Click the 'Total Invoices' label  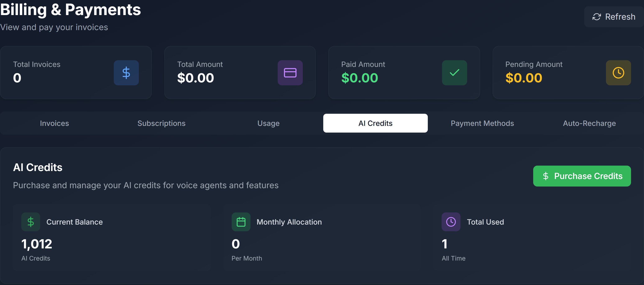pos(37,64)
